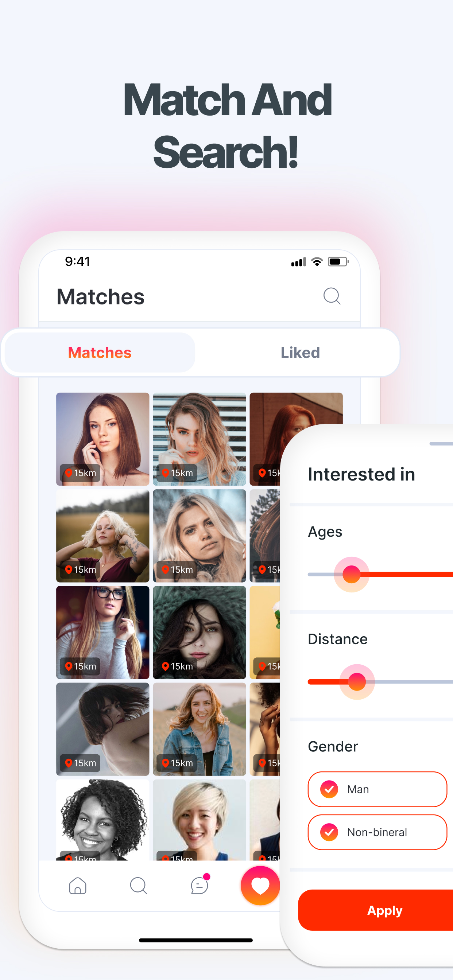The height and width of the screenshot is (980, 453).
Task: Tap the grab handle atop Interested in sheet
Action: [441, 444]
